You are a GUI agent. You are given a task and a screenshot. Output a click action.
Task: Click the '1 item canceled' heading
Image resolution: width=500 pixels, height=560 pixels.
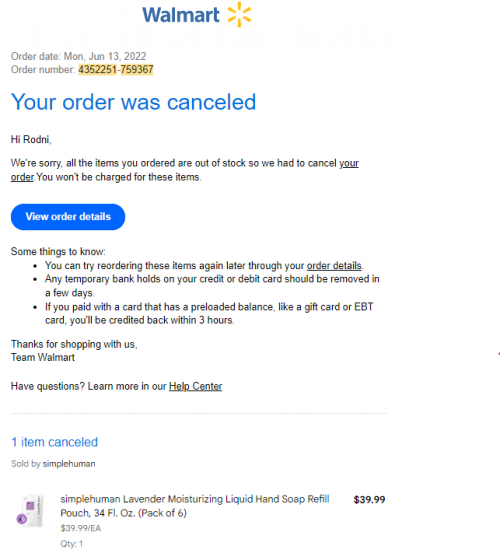click(54, 442)
